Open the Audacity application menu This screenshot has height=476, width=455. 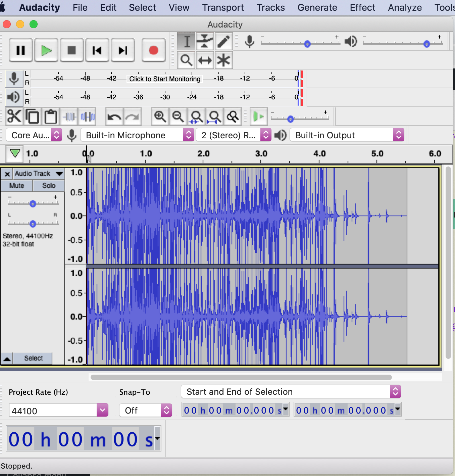point(40,7)
